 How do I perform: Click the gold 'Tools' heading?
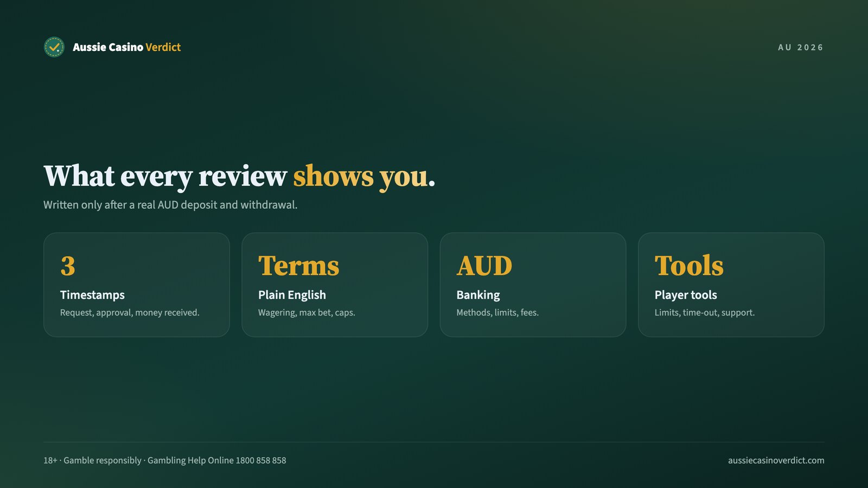689,266
